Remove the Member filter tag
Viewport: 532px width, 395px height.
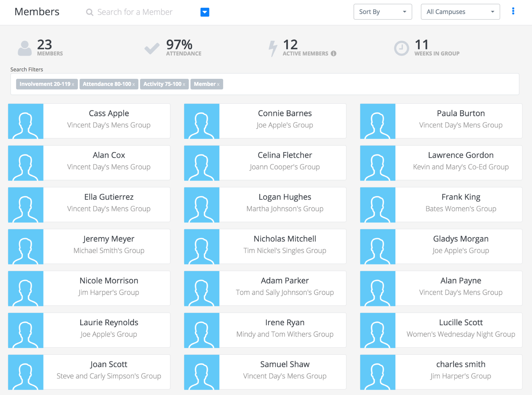218,84
